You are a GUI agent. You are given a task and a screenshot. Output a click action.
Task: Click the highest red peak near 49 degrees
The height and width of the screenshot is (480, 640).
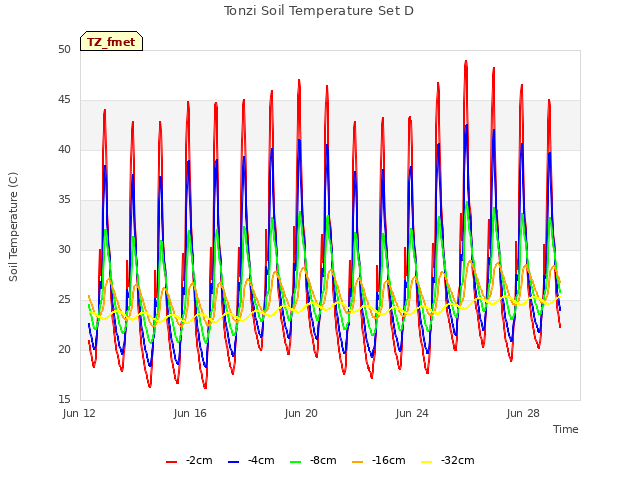(x=466, y=61)
